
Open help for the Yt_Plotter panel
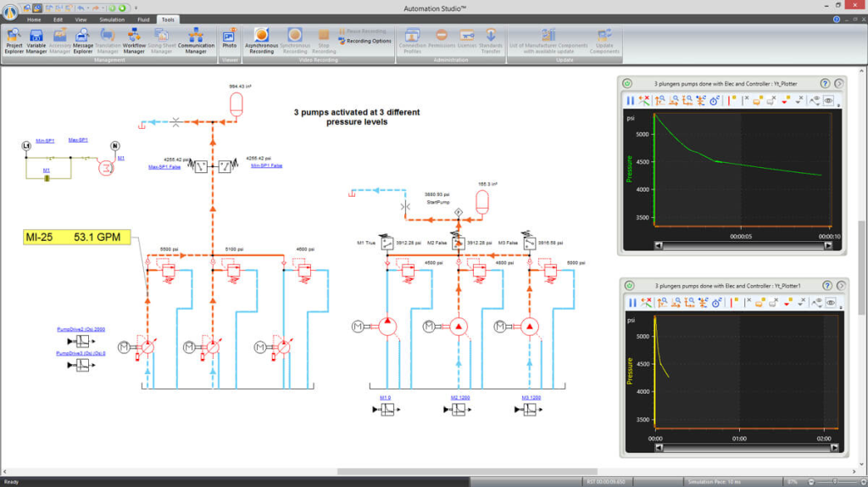[825, 83]
